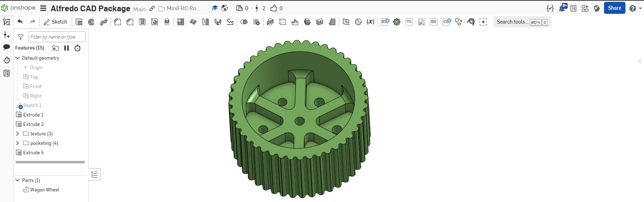Image resolution: width=644 pixels, height=202 pixels.
Task: Select Extrude 2 in the feature list
Action: pyautogui.click(x=33, y=124)
